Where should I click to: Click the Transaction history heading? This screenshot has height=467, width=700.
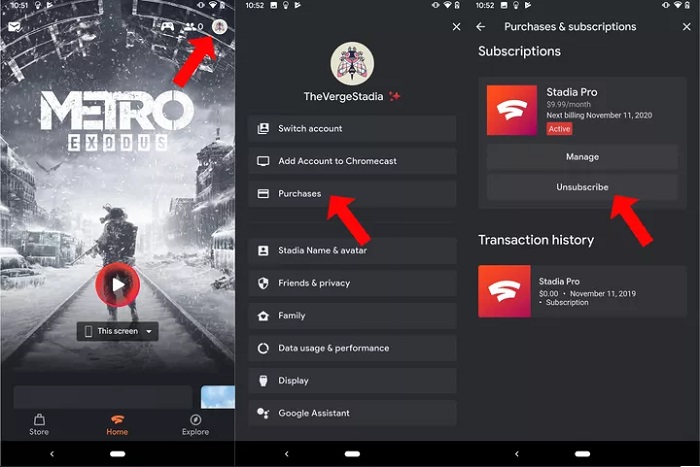coord(536,240)
